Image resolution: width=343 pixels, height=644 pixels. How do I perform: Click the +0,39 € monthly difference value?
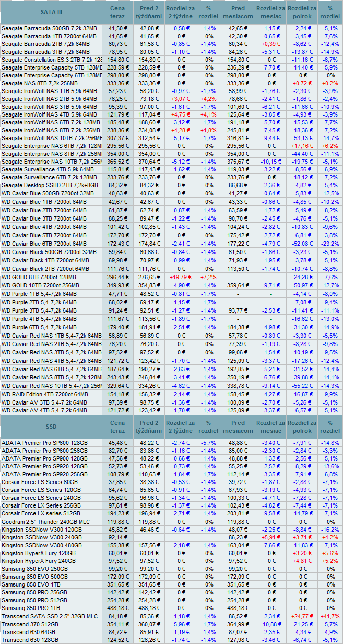click(270, 43)
